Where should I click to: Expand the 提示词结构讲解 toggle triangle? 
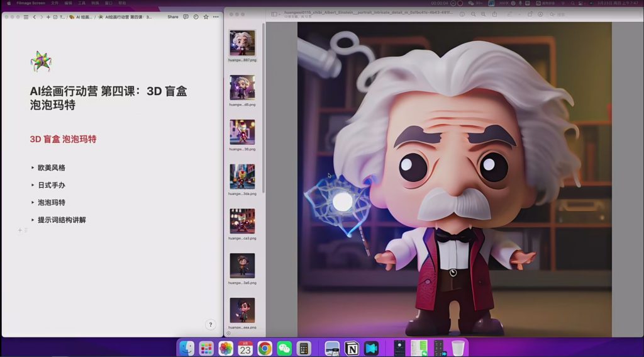[x=33, y=220]
